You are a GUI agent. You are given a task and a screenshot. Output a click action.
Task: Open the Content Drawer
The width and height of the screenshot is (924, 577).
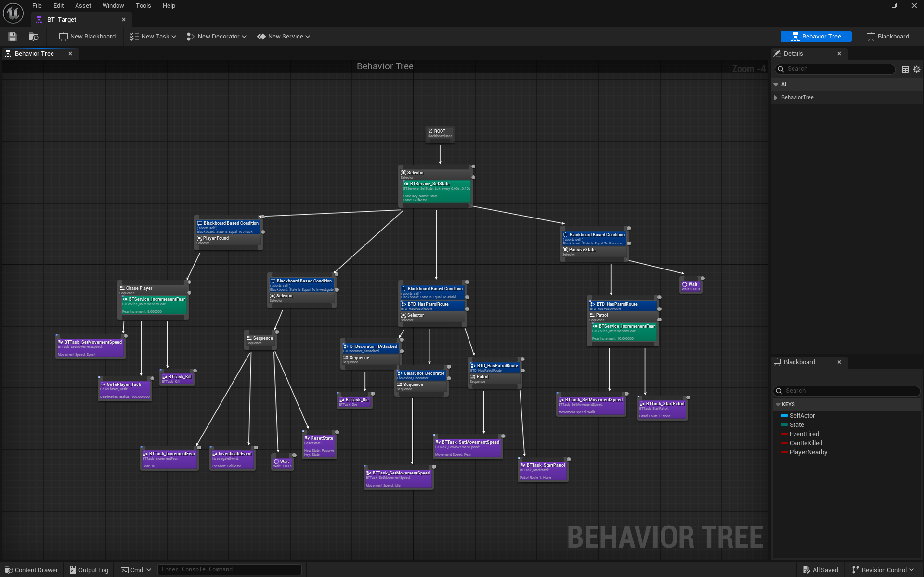31,570
